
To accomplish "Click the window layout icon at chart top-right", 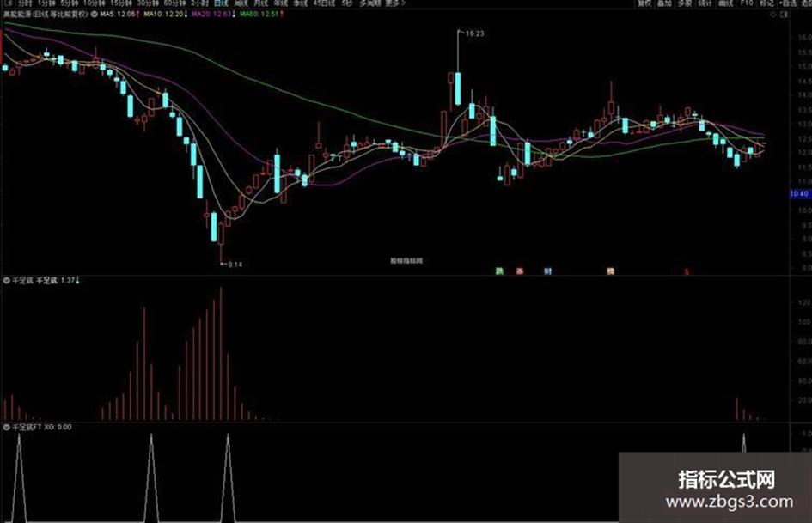I will point(784,15).
